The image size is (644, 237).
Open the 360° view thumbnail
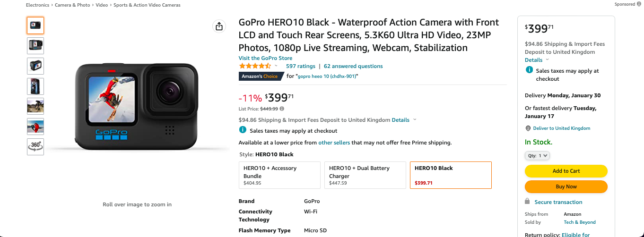pos(35,146)
